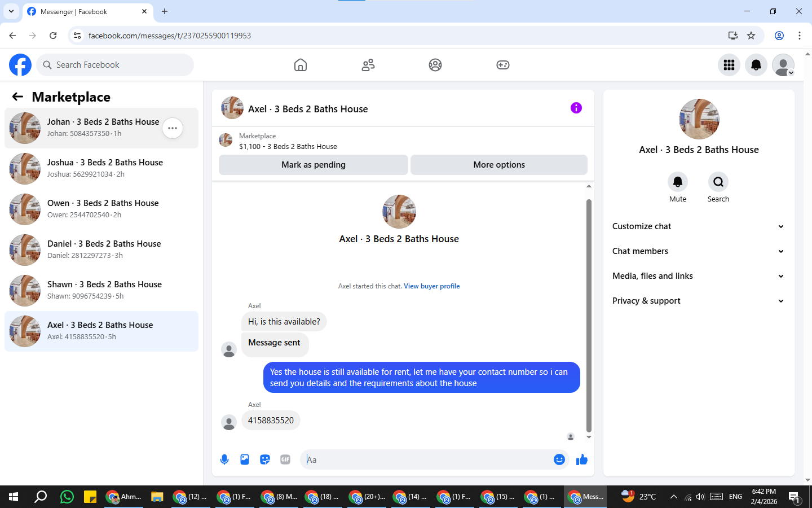Open the Facebook menu grid icon
Screen dimensions: 812x508
729,65
